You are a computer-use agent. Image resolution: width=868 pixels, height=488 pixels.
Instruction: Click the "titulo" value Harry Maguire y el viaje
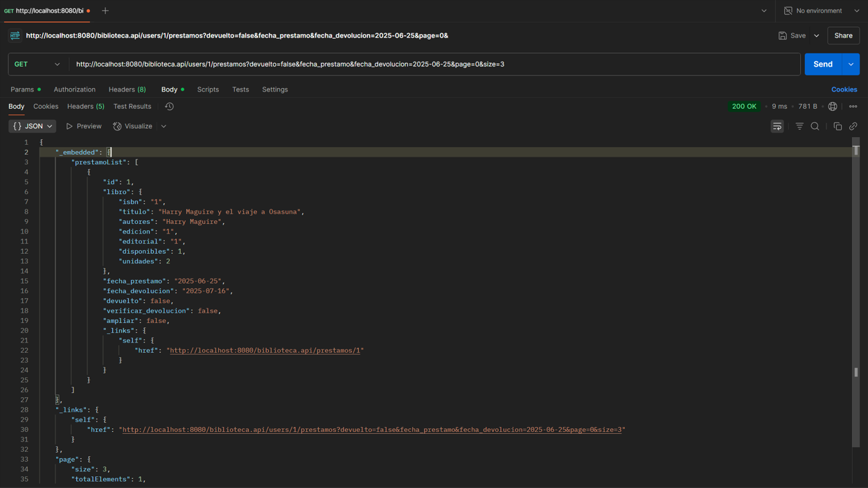tap(229, 212)
